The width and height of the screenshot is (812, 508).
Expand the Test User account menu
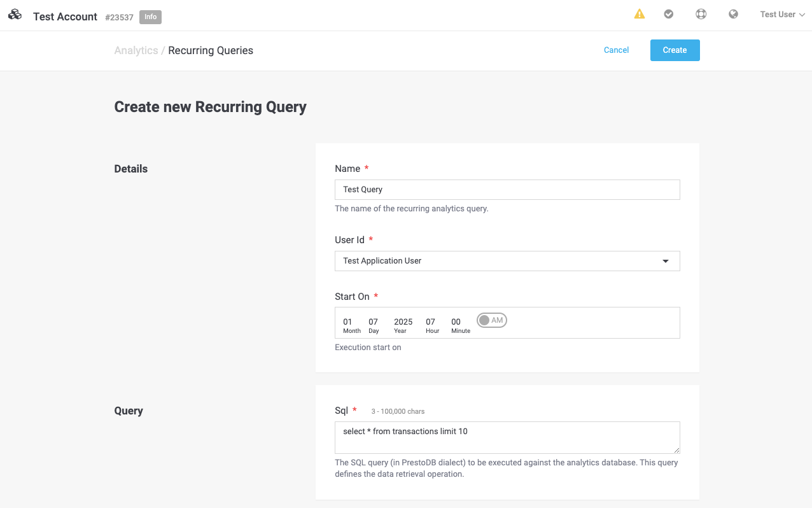[782, 14]
